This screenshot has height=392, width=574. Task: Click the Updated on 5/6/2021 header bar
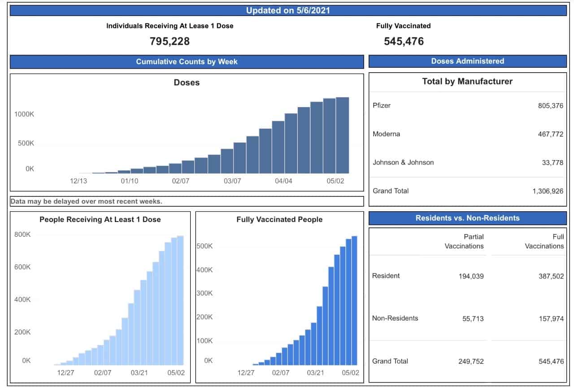click(x=288, y=10)
